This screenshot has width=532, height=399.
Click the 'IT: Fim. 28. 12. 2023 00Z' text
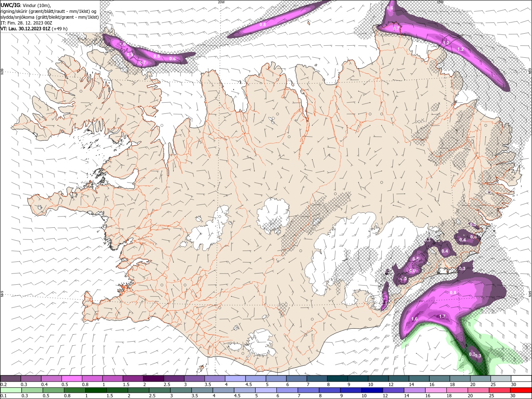tap(25, 23)
